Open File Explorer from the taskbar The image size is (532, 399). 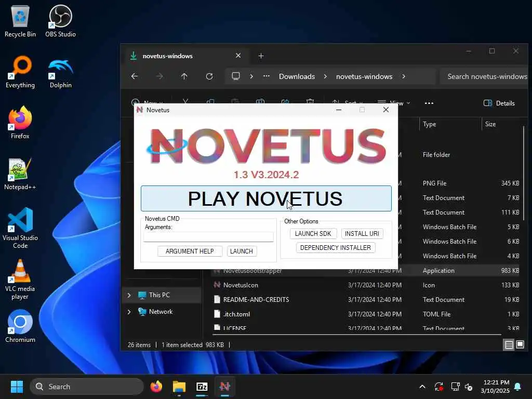click(179, 387)
